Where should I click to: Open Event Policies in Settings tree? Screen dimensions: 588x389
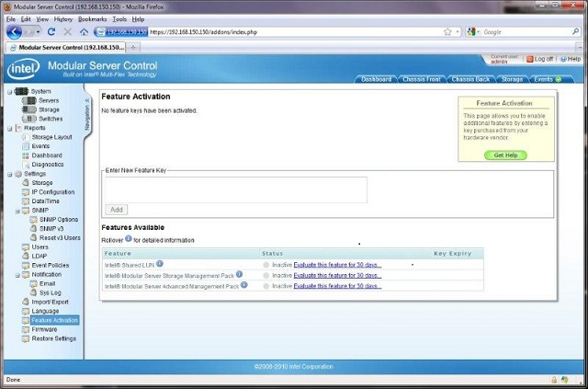[x=51, y=265]
